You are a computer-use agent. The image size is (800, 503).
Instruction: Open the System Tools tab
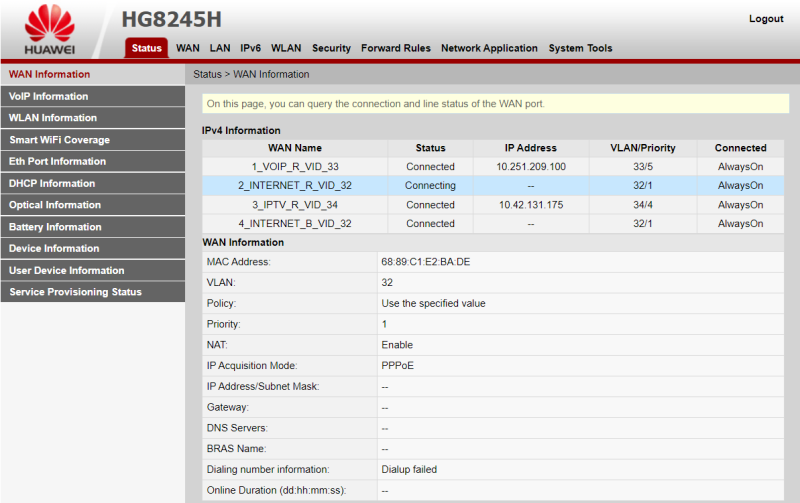point(580,48)
